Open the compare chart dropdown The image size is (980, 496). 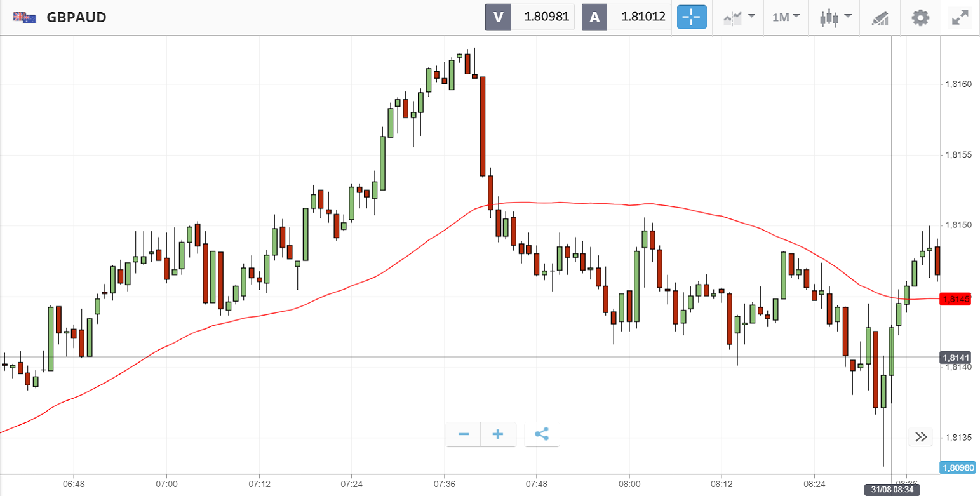coord(739,17)
